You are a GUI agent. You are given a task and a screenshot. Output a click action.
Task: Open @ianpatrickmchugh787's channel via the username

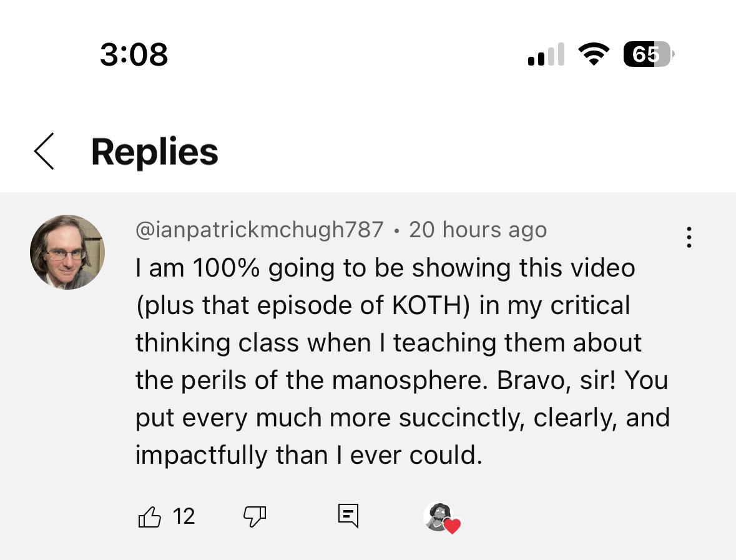click(259, 230)
